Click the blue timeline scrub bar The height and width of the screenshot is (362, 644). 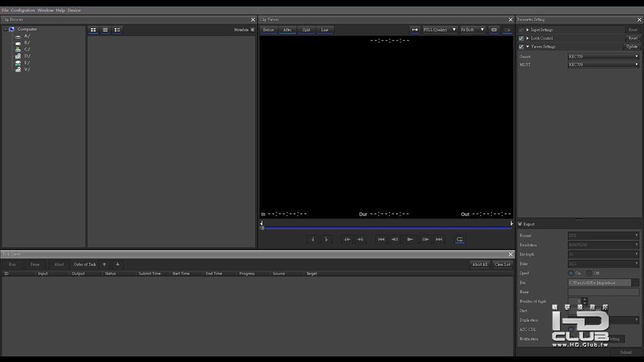388,228
